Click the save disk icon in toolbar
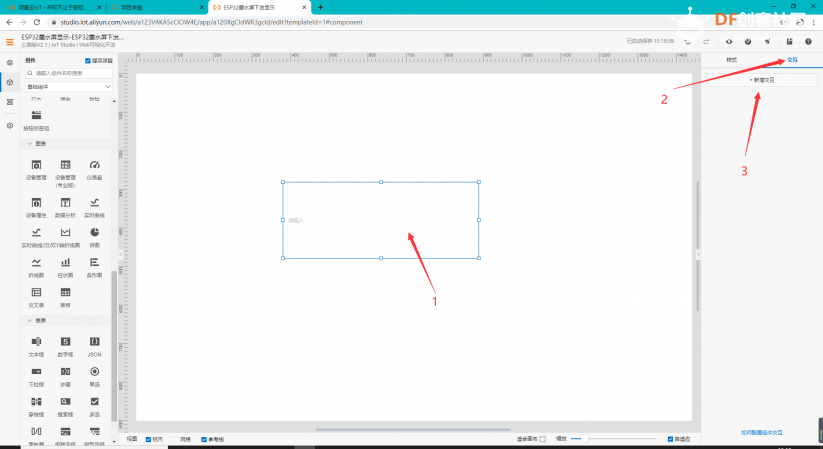This screenshot has width=823, height=449. 789,41
